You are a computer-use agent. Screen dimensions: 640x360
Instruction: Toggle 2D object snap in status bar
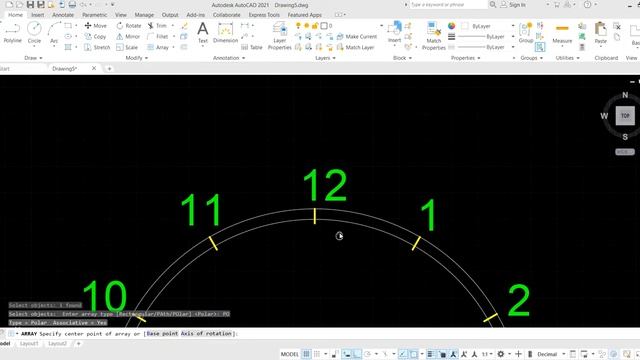[414, 354]
